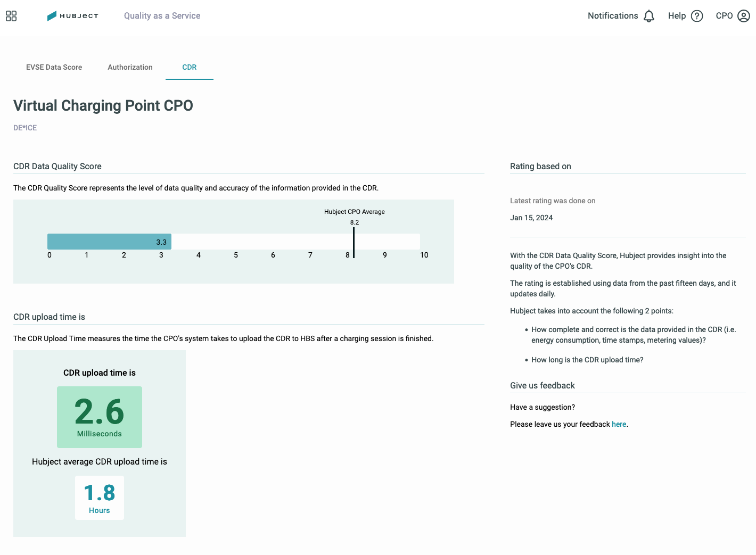Click the 'Rating based on' heading
The width and height of the screenshot is (756, 555).
pyautogui.click(x=540, y=166)
